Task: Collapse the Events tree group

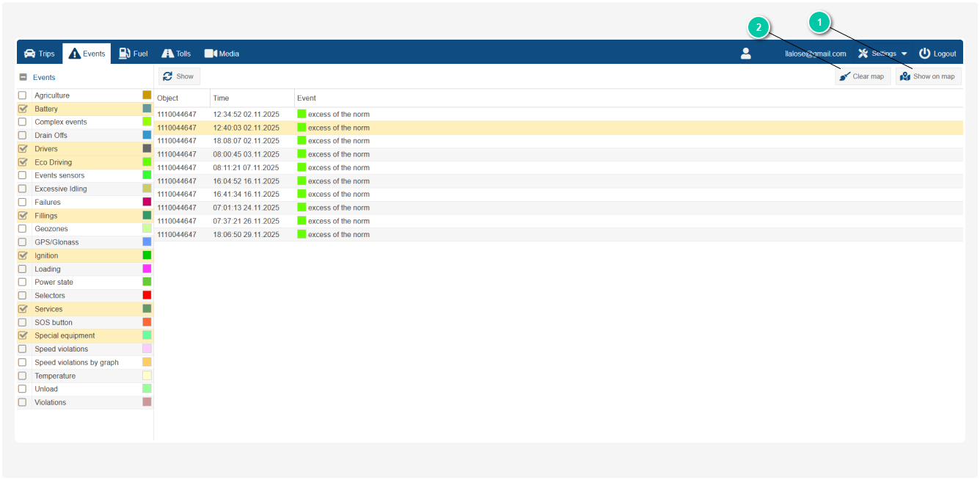Action: [x=23, y=77]
